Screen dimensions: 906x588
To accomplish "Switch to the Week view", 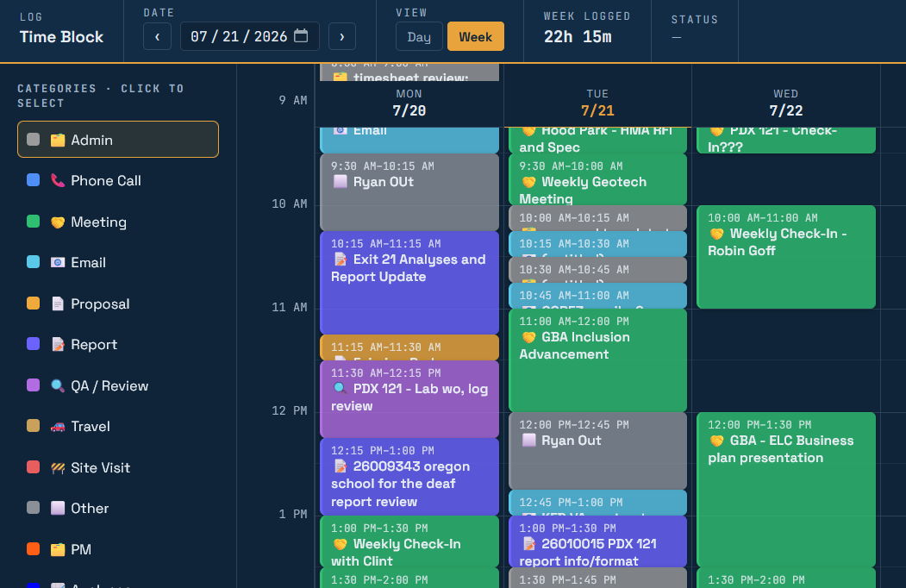I will point(476,36).
